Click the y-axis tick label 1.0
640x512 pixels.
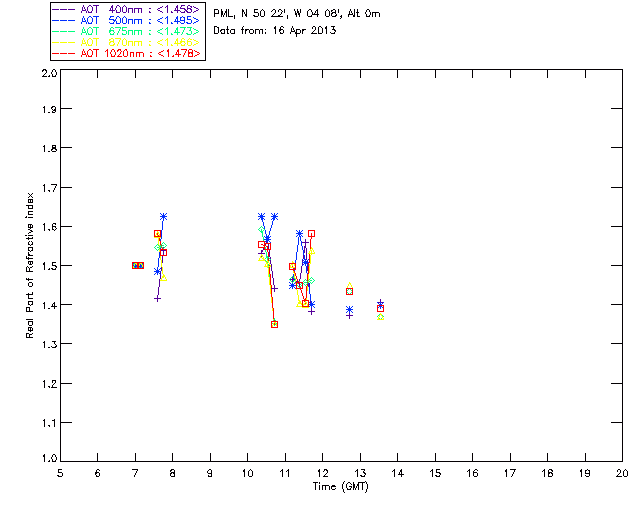click(x=49, y=458)
